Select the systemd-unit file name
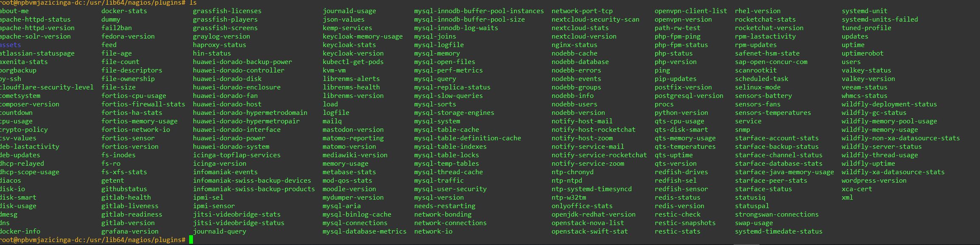 point(865,11)
